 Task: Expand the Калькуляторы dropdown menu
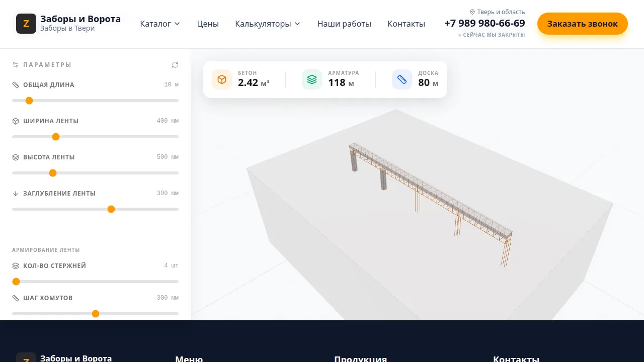pos(268,24)
